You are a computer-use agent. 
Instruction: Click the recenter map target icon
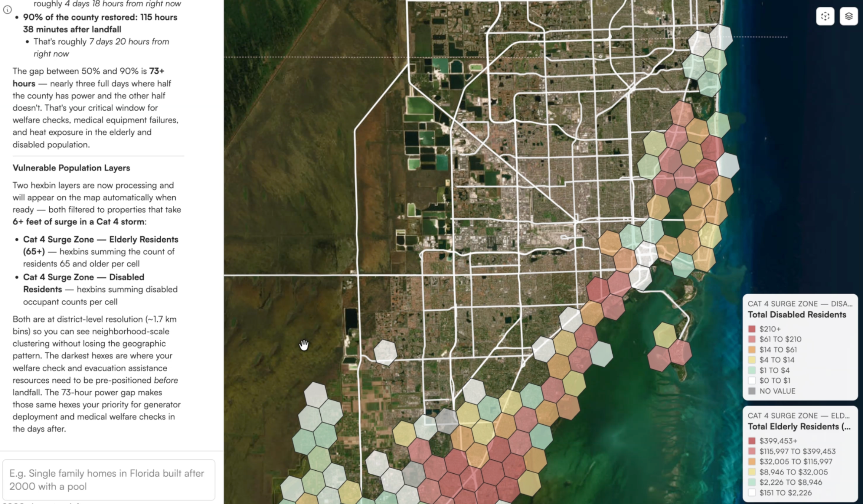click(x=825, y=16)
